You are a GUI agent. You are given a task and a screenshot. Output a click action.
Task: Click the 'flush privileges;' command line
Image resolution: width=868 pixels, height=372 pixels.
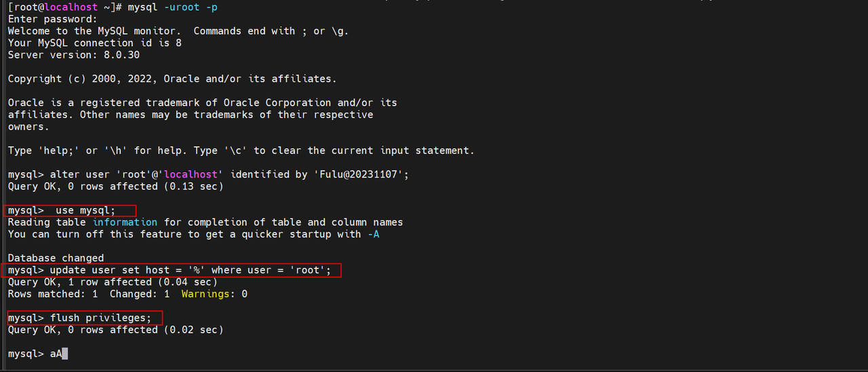[x=84, y=318]
